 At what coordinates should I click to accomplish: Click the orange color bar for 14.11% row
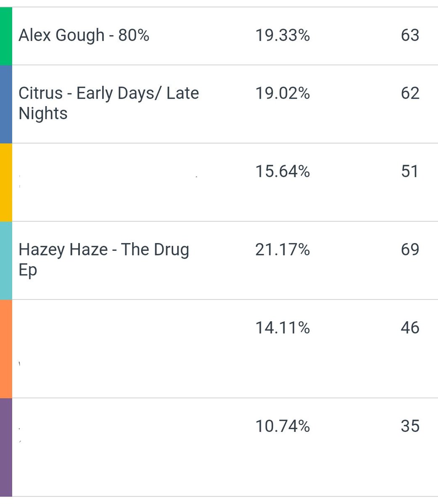(6, 349)
